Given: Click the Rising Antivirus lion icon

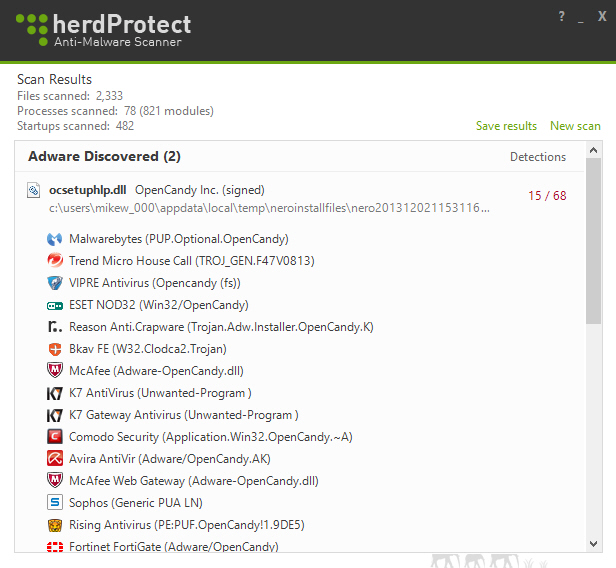Looking at the screenshot, I should coord(55,525).
